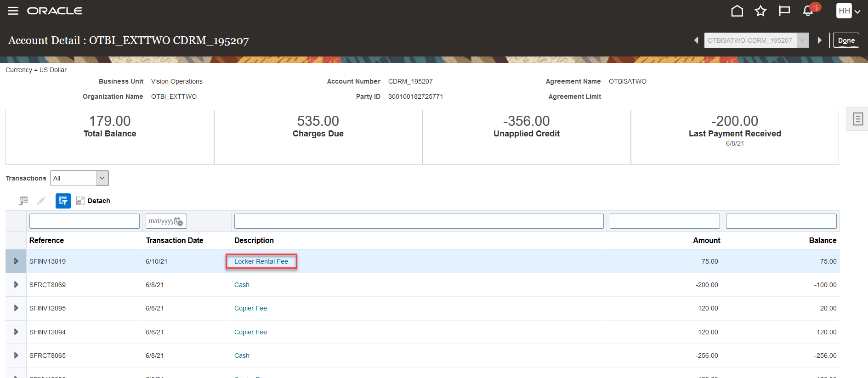This screenshot has height=378, width=868.
Task: Sort by Balance column header
Action: [823, 240]
